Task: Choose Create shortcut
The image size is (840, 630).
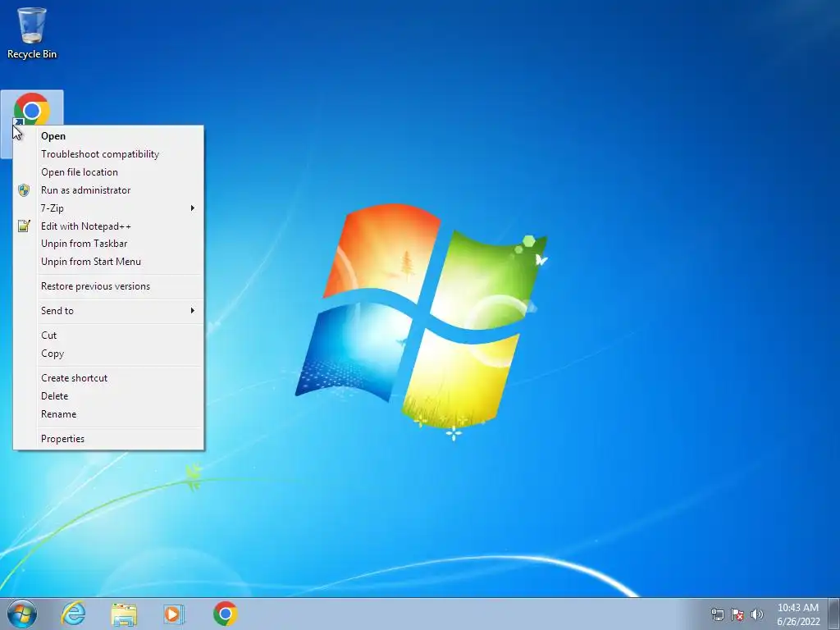Action: [109, 378]
